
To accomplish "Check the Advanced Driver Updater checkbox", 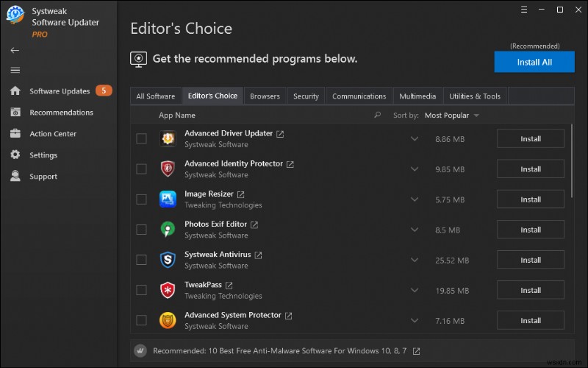I will (x=141, y=138).
